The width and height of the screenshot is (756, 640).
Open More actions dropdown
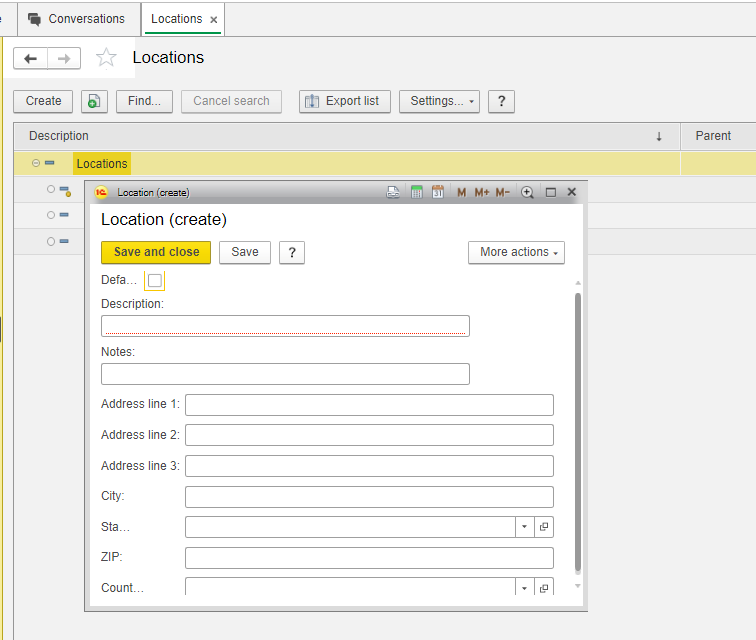(x=516, y=252)
